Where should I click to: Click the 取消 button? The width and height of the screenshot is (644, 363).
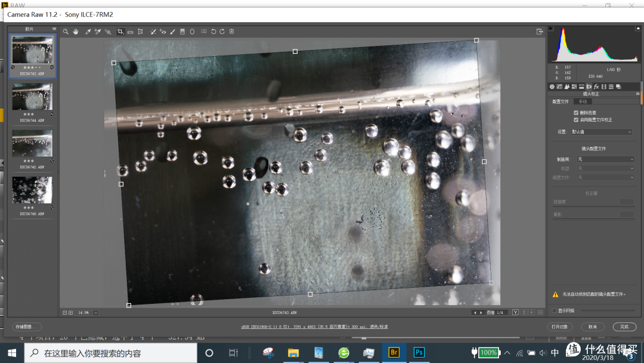(593, 327)
